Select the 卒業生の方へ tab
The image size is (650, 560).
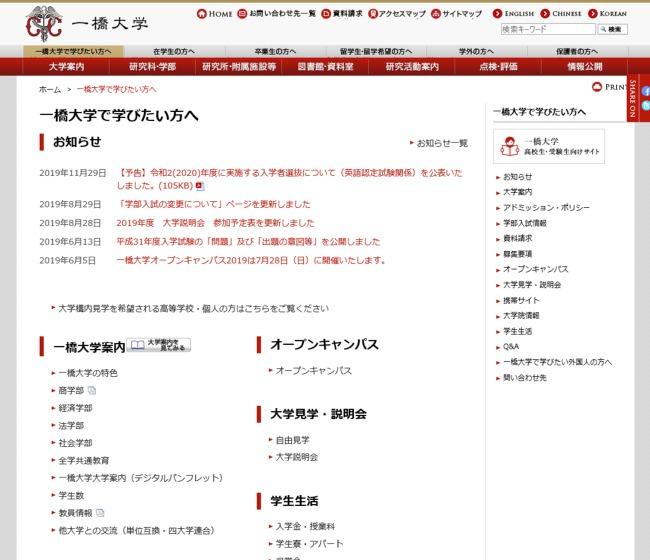(275, 51)
